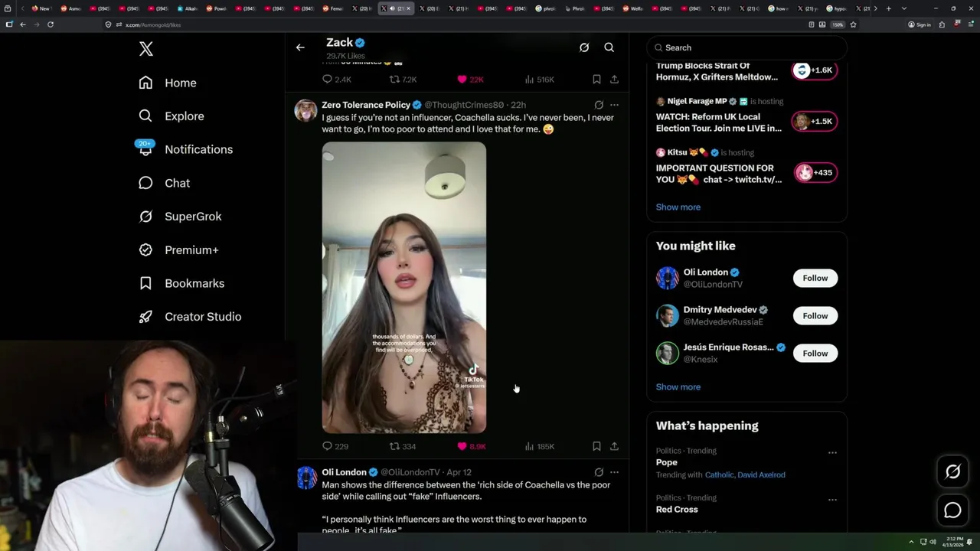Repost the post with 334 reposts
Image resolution: width=980 pixels, height=551 pixels.
click(x=394, y=446)
